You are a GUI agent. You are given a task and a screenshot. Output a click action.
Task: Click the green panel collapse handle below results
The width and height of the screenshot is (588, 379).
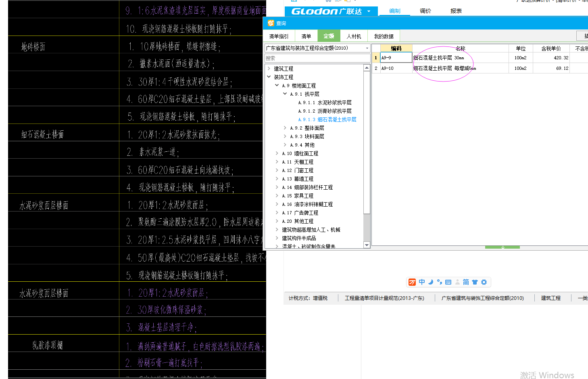pos(503,247)
